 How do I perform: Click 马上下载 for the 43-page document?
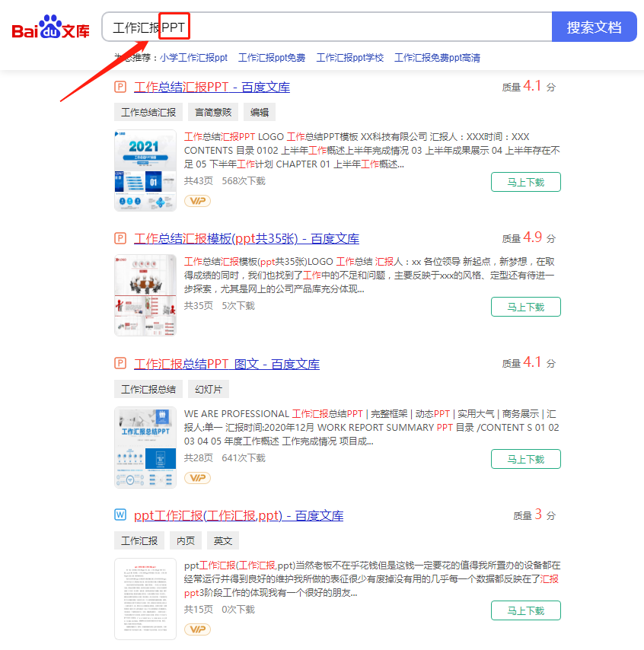coord(526,182)
